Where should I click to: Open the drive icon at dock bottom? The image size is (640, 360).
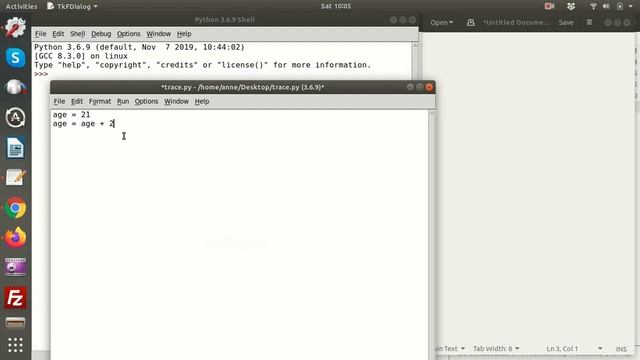tap(16, 322)
